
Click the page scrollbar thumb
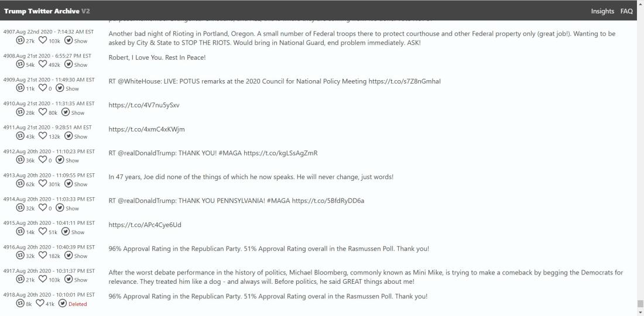click(x=640, y=304)
